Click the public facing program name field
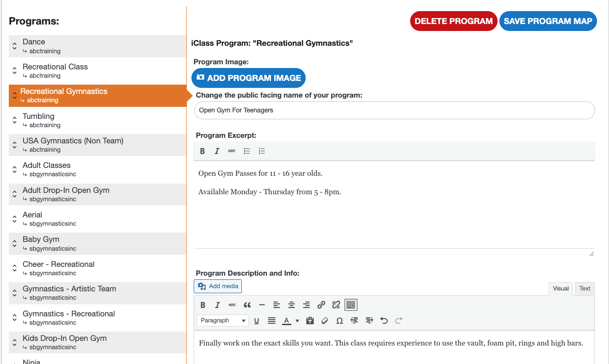The height and width of the screenshot is (364, 609). (x=394, y=110)
